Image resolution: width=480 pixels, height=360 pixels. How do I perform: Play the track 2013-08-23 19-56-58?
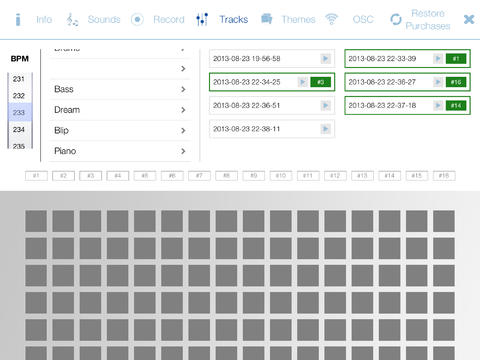point(325,59)
